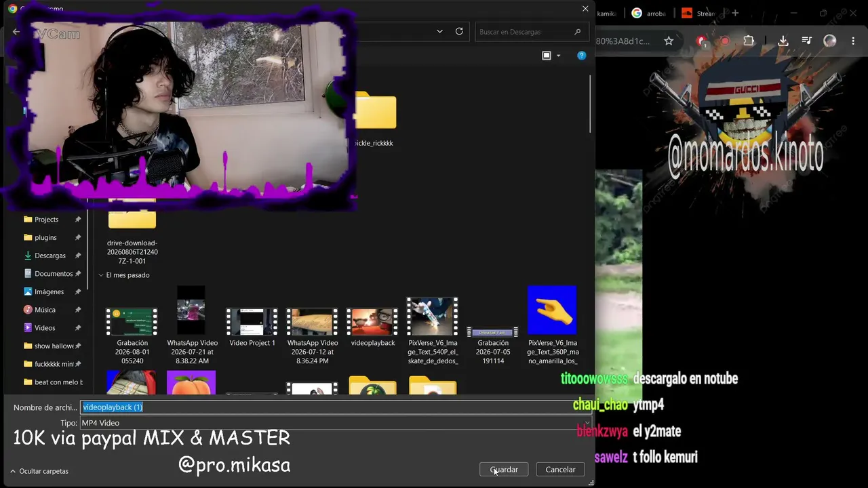Image resolution: width=868 pixels, height=488 pixels.
Task: Select plugins in the sidebar
Action: (x=45, y=238)
